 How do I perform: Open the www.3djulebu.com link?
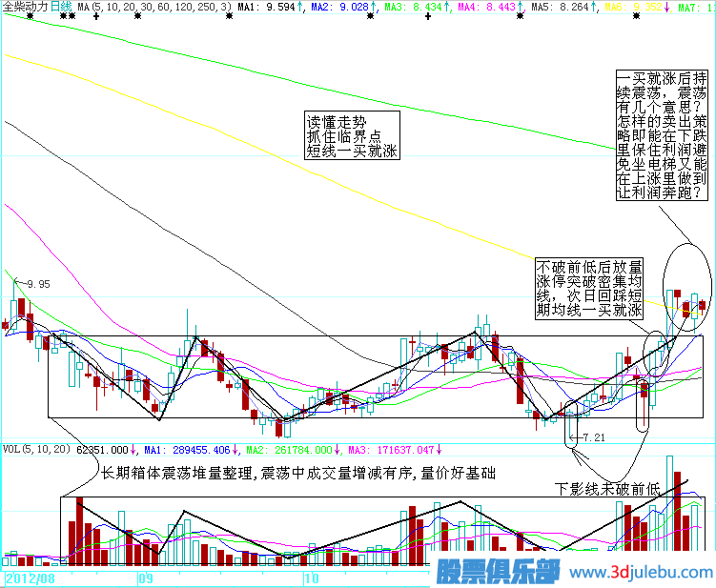(x=641, y=573)
